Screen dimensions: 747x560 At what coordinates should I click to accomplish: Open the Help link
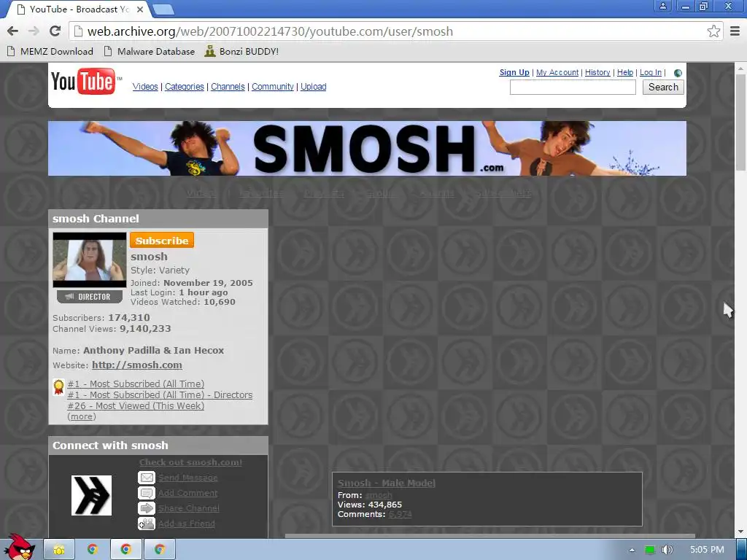[x=625, y=72]
